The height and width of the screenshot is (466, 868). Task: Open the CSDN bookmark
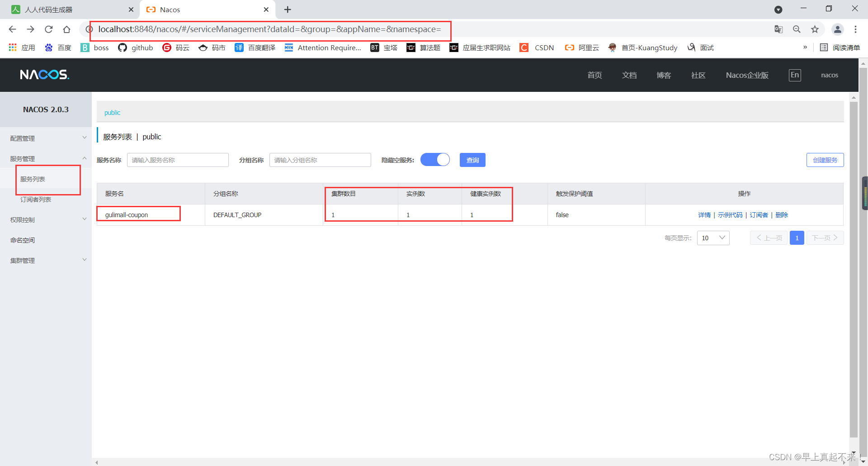[x=537, y=48]
